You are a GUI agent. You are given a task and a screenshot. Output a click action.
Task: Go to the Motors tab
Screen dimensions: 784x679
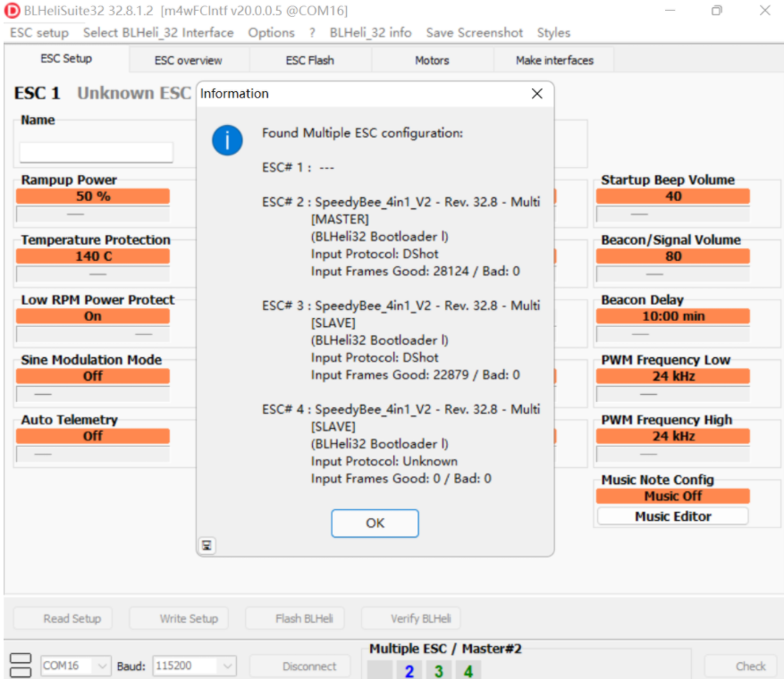pyautogui.click(x=432, y=61)
